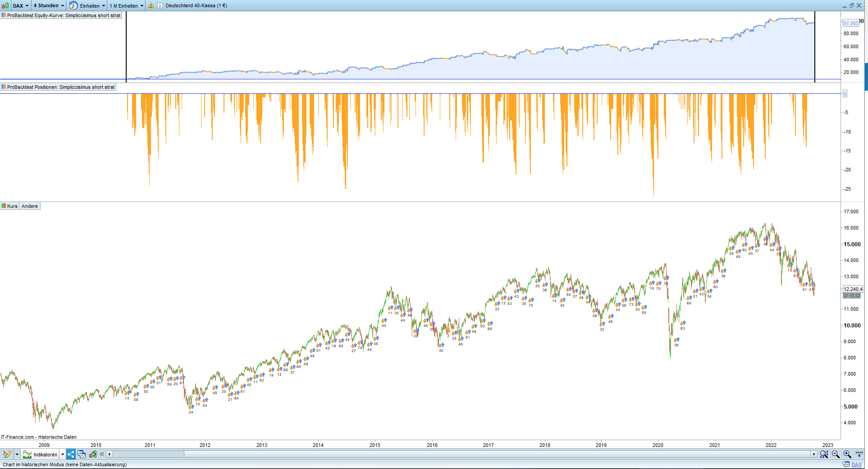Open the Indikatoren button
The width and height of the screenshot is (868, 469).
[41, 454]
